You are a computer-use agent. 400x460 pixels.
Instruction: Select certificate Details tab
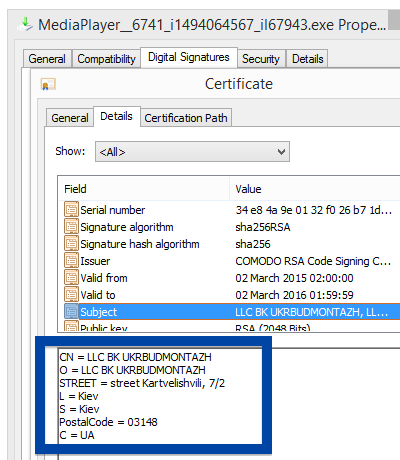coord(116,116)
